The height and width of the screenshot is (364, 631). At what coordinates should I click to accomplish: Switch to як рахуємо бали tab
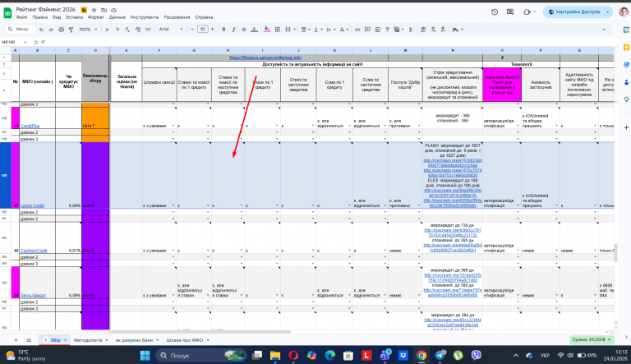(134, 340)
